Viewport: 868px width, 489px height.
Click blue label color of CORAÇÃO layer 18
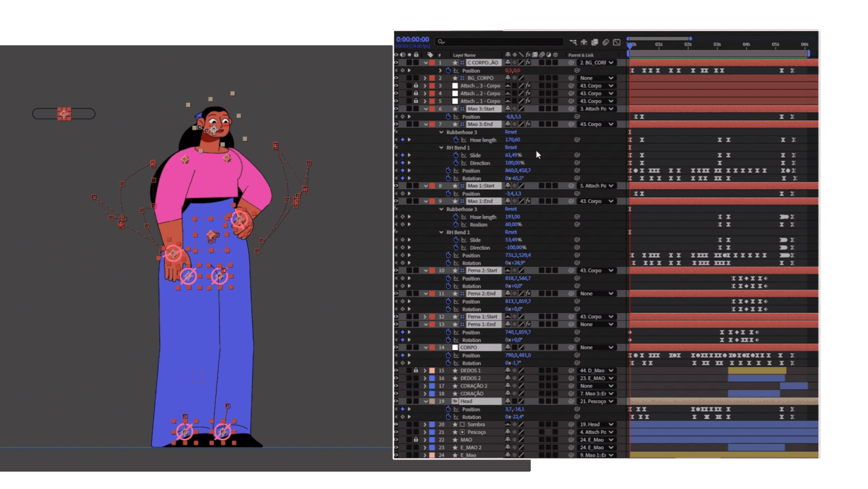(x=432, y=393)
